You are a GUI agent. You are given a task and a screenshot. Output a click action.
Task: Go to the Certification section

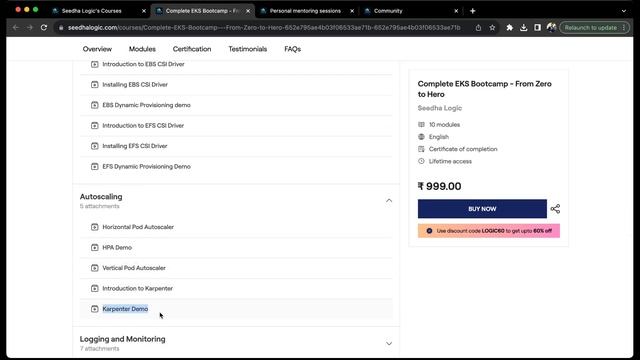[x=192, y=49]
